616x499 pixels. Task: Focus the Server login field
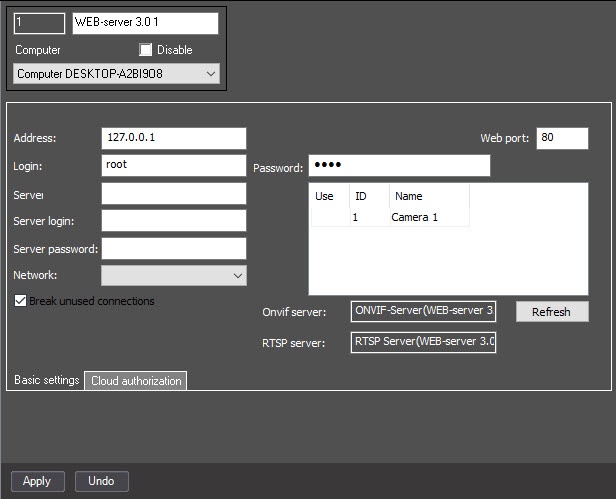click(174, 220)
